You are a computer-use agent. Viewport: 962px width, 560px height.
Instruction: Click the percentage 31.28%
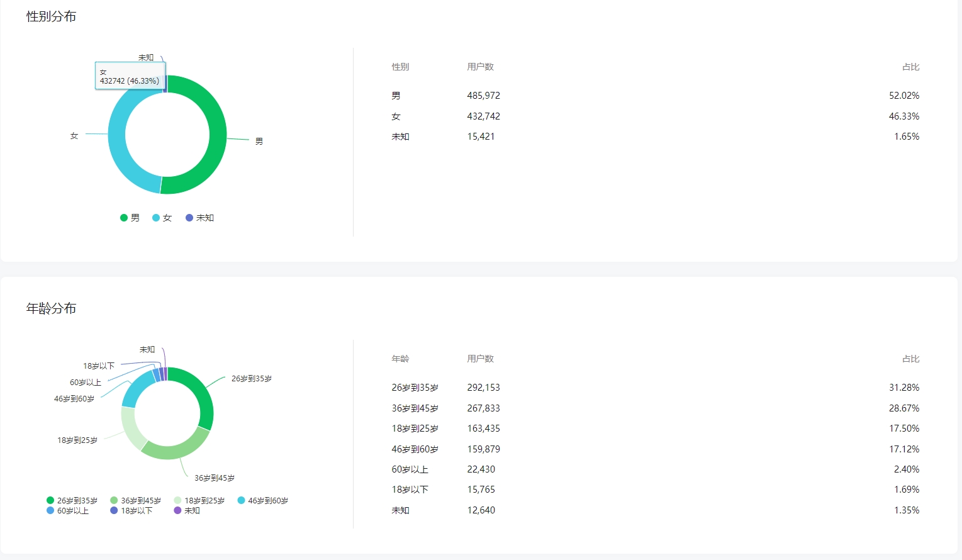(x=904, y=388)
